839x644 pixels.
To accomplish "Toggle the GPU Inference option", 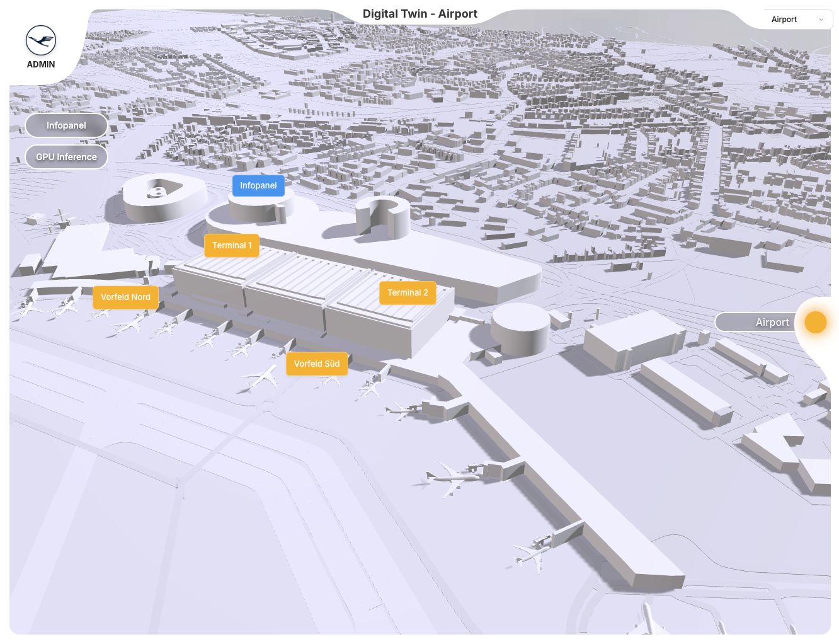I will click(66, 157).
